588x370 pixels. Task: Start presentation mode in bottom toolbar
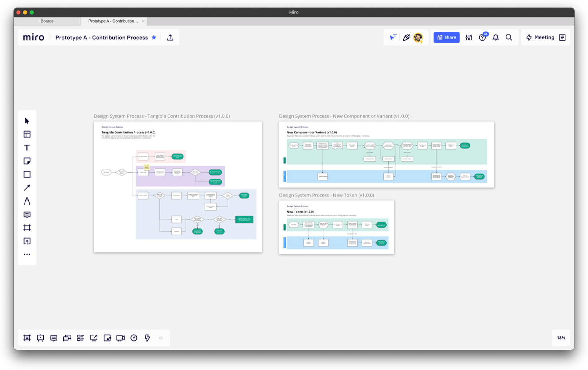coord(40,338)
